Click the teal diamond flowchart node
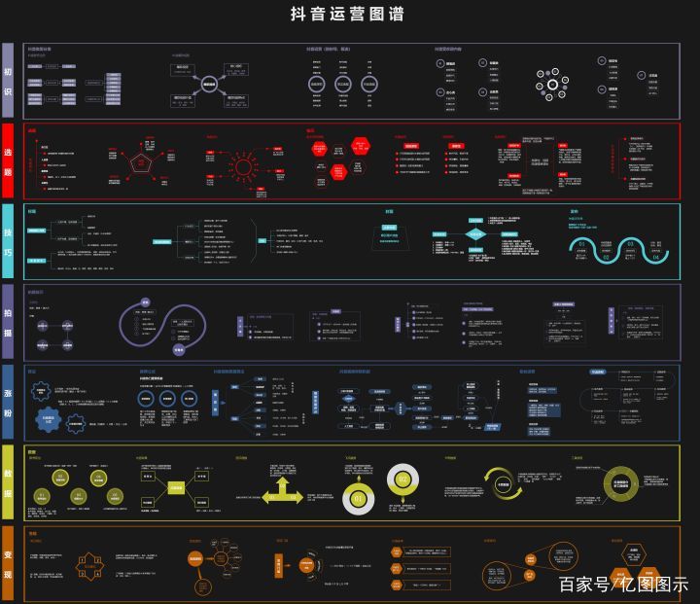700x604 pixels. tap(475, 233)
